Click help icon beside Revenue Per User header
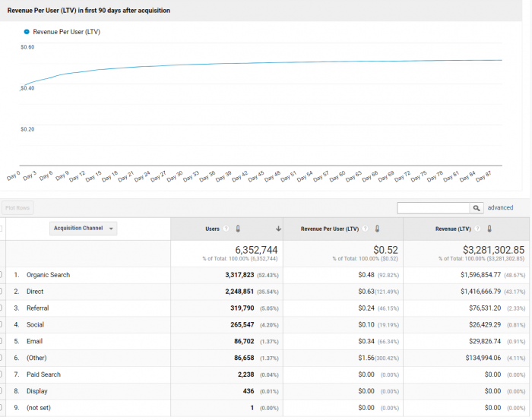The width and height of the screenshot is (532, 420). pos(366,229)
